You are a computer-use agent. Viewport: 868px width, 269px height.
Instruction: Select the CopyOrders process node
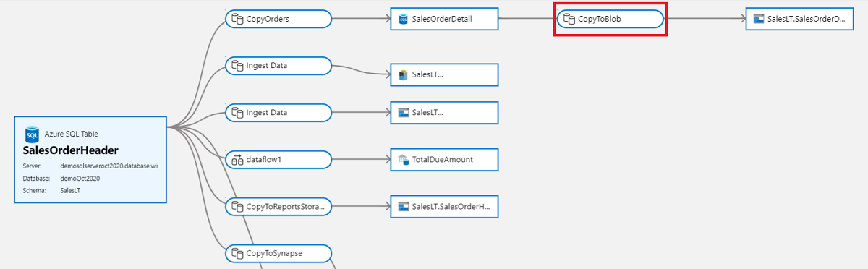278,20
